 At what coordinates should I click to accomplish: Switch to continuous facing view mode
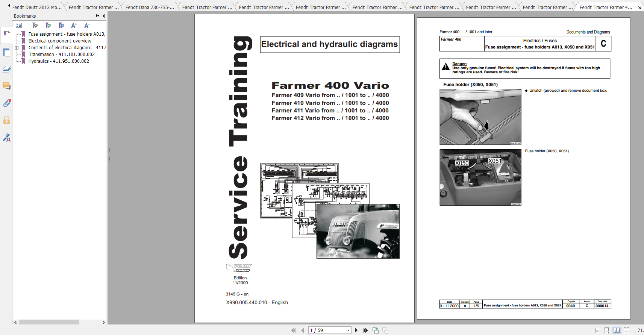coord(626,330)
